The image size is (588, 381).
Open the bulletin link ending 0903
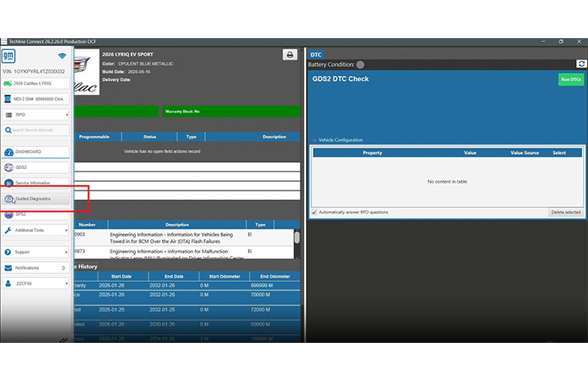79,234
